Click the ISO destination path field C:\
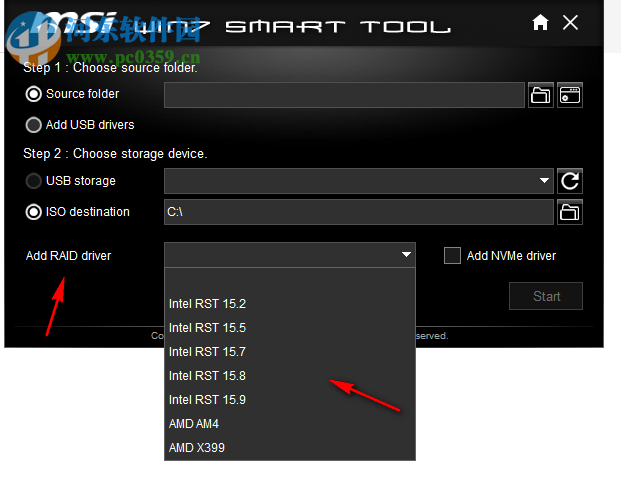 tap(359, 212)
